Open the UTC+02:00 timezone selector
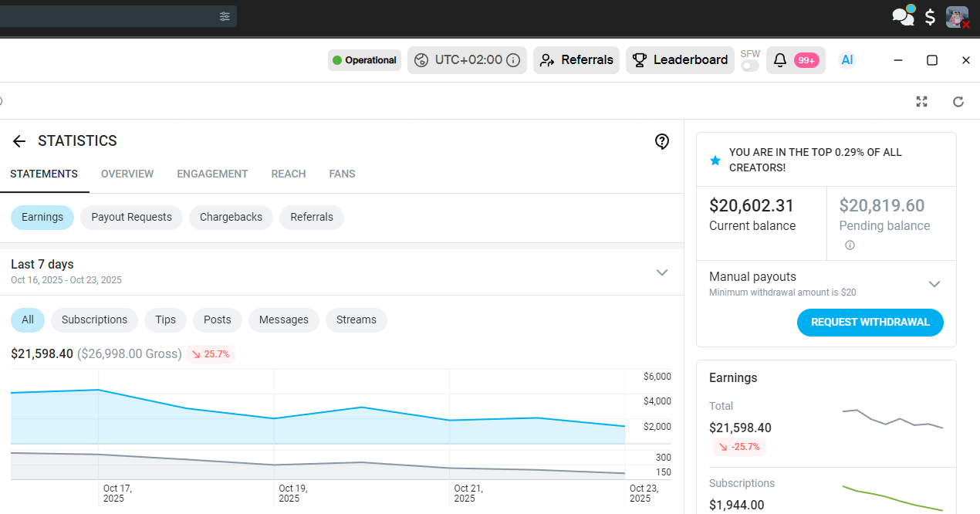 [467, 60]
